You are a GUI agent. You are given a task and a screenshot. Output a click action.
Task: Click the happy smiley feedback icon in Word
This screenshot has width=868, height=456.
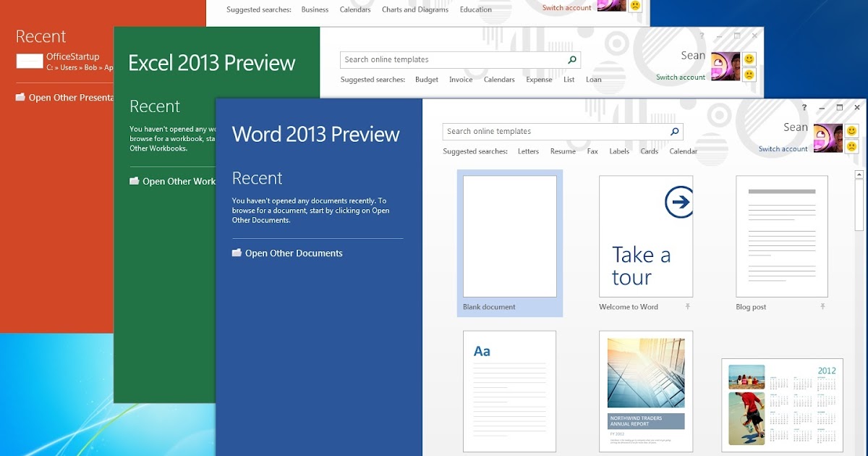tap(851, 131)
